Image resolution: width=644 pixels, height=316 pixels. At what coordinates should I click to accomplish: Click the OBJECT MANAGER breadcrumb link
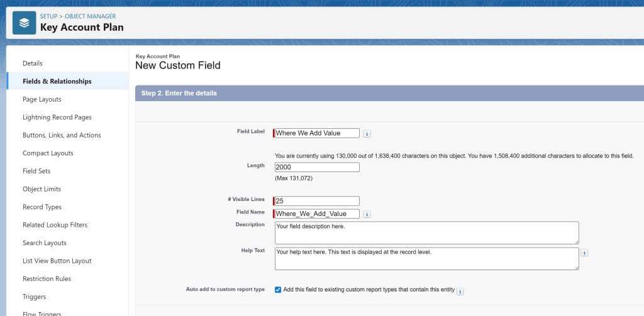click(x=91, y=16)
